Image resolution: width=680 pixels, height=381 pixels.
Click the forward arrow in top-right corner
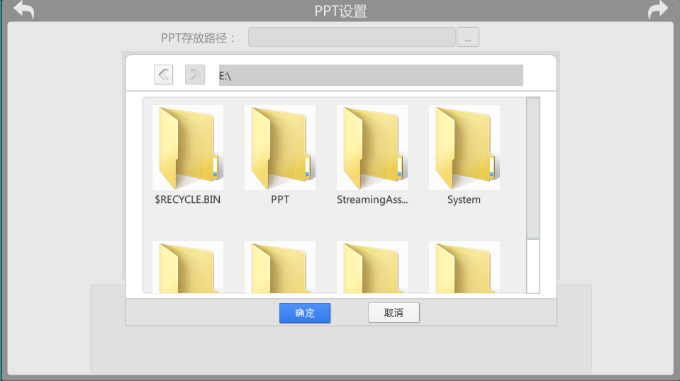click(x=657, y=10)
